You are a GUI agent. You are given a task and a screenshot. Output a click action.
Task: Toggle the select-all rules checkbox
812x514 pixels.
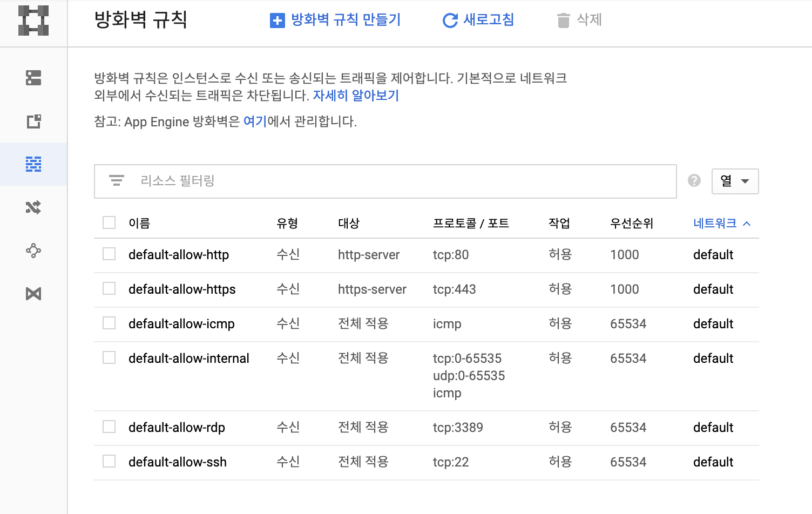109,222
